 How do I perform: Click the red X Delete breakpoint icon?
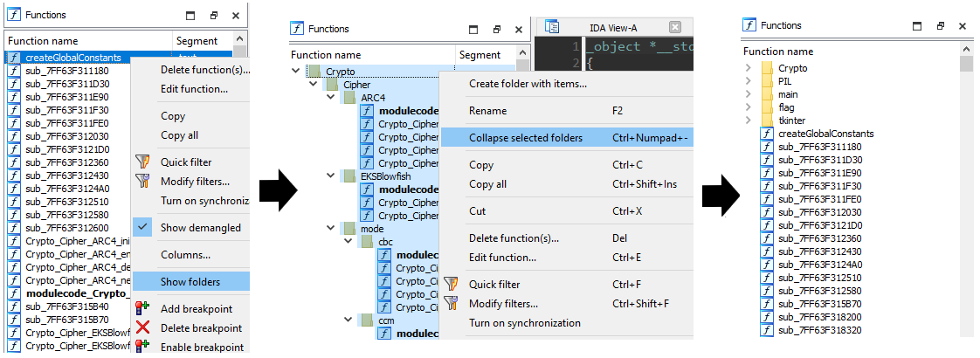tap(143, 327)
